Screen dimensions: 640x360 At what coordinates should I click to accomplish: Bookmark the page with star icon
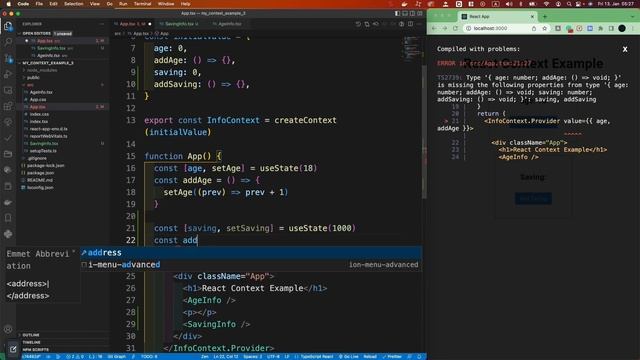(x=544, y=29)
